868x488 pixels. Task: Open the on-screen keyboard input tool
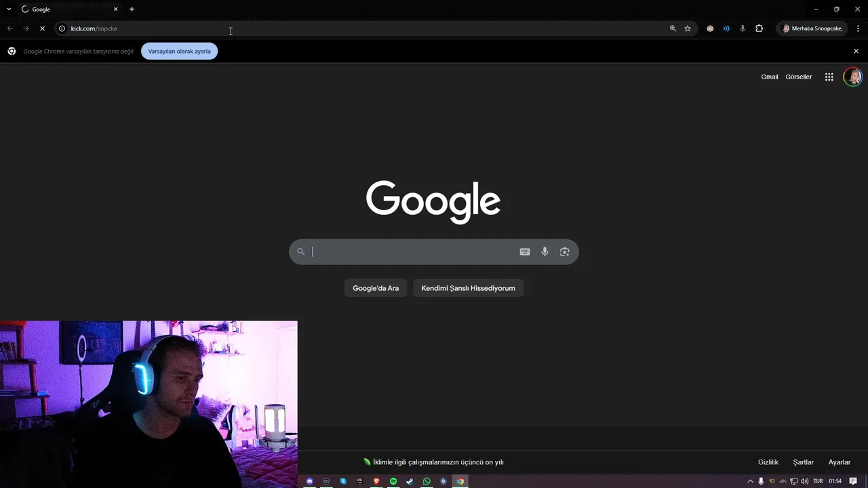(x=525, y=251)
